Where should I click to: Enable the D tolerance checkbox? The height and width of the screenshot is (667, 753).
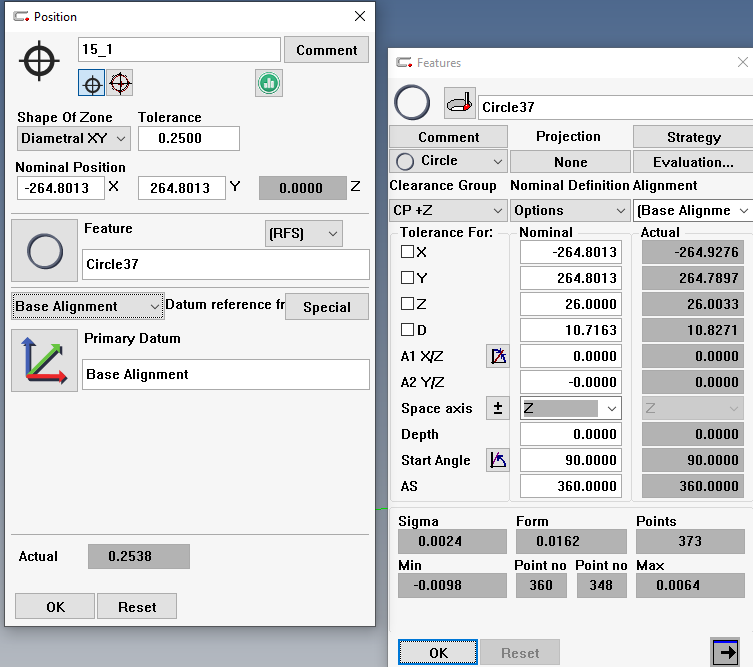407,330
